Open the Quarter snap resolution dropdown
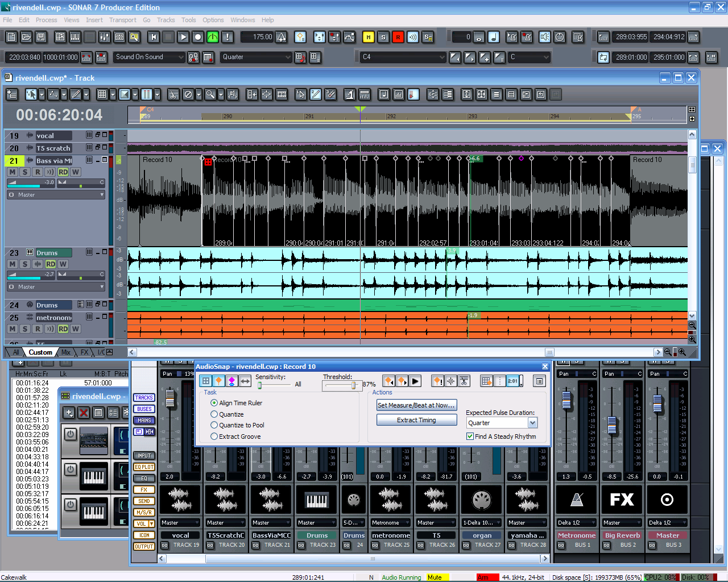Screen dimensions: 728x582 tap(257, 57)
